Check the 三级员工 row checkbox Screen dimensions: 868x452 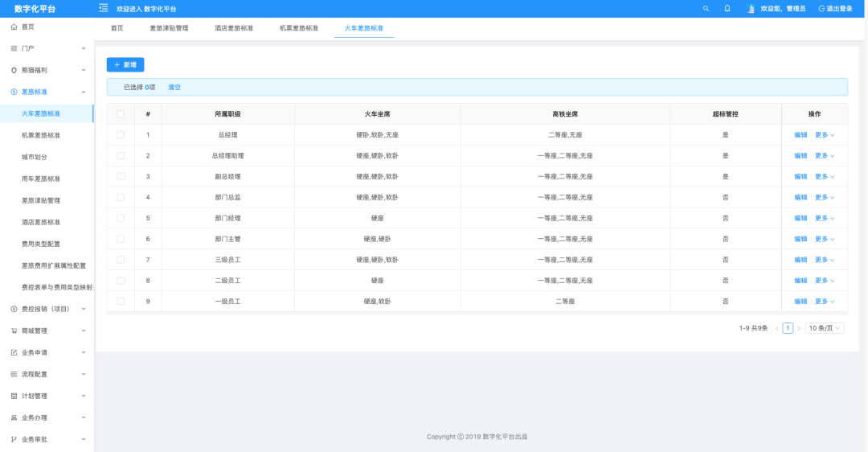(121, 260)
